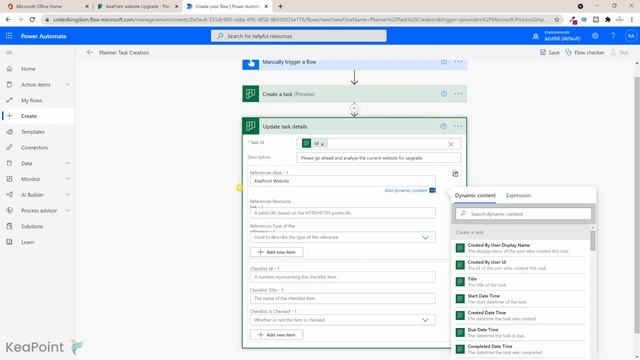Viewport: 640px width, 360px height.
Task: Switch references to input entire array icon
Action: [455, 174]
